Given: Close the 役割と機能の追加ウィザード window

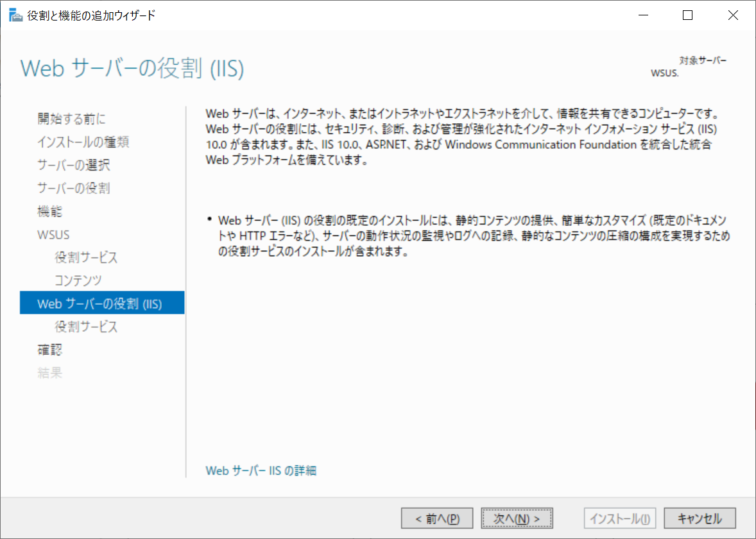Looking at the screenshot, I should (x=733, y=15).
